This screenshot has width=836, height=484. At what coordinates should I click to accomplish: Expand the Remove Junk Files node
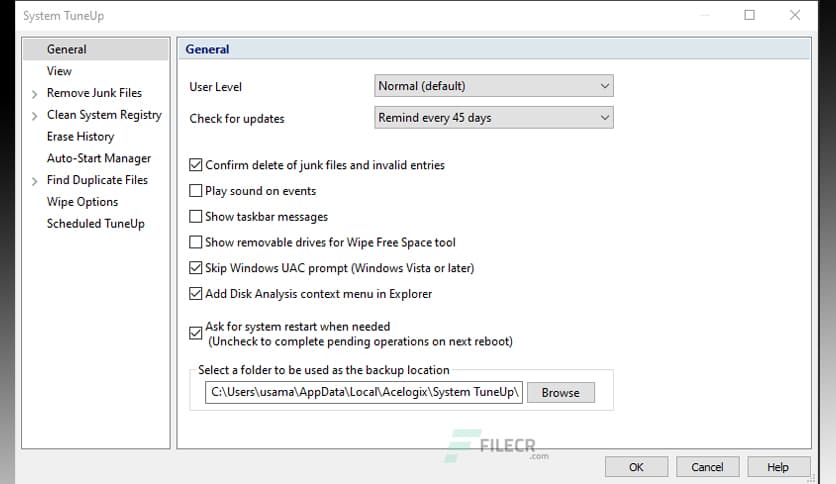click(35, 94)
